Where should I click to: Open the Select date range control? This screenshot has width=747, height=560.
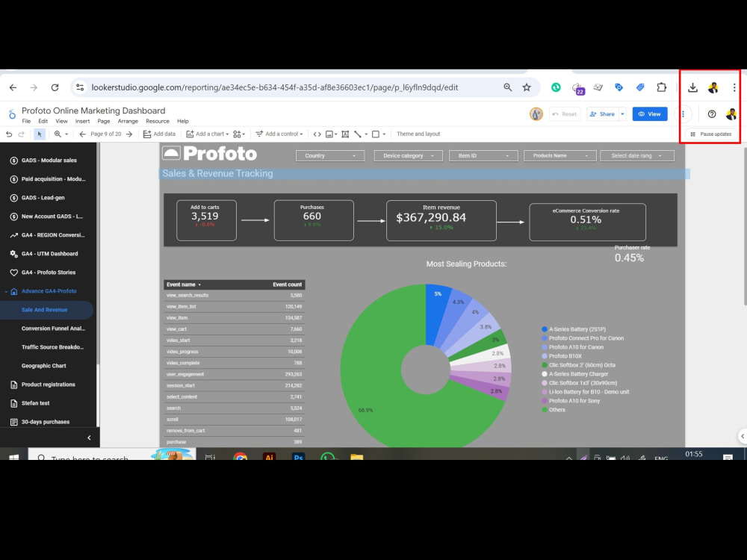tap(637, 156)
